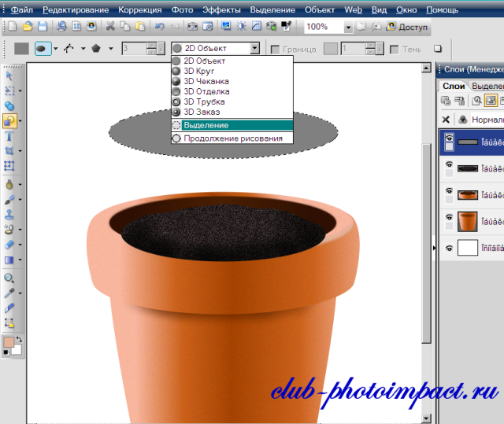The image size is (504, 424).
Task: Choose 3D Круг in the mode list
Action: tap(232, 71)
